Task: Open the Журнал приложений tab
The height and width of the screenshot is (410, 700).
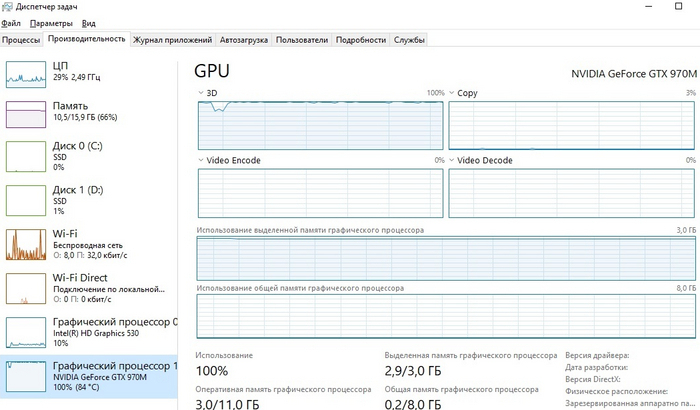Action: tap(173, 40)
